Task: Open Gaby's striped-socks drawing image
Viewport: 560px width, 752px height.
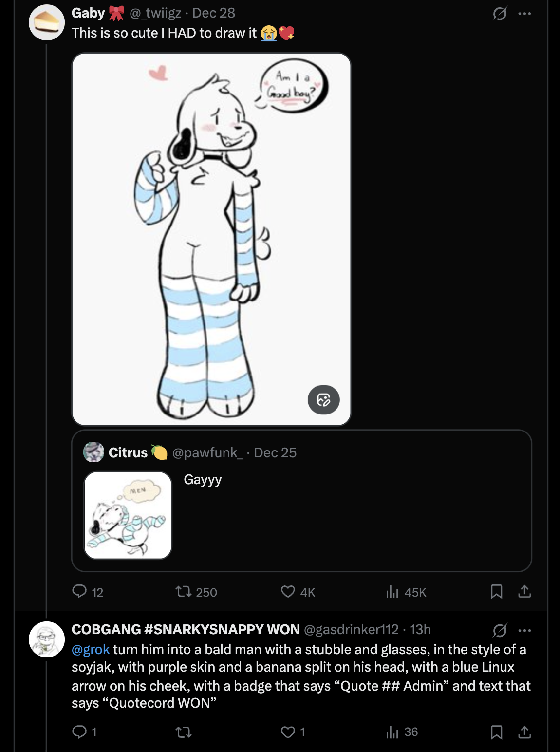Action: click(x=211, y=239)
